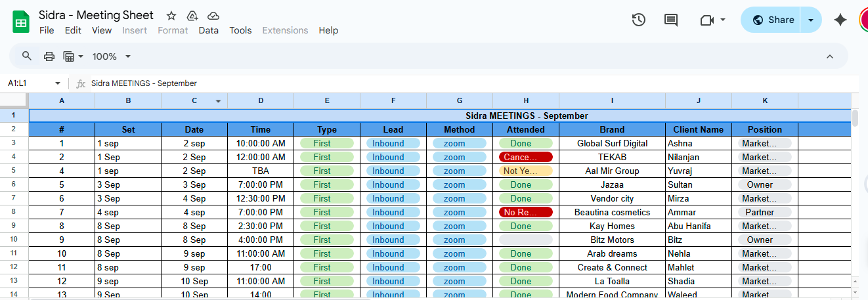Open the File menu
This screenshot has width=868, height=300.
tap(47, 30)
